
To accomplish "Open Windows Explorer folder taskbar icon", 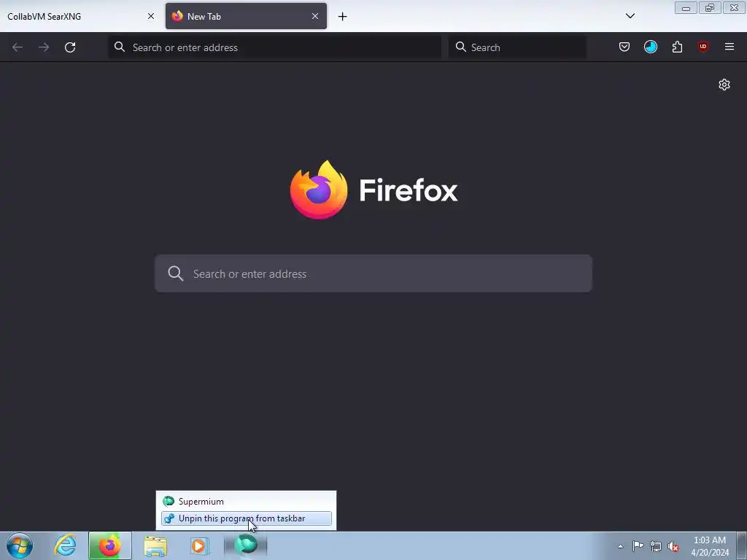I will point(155,545).
